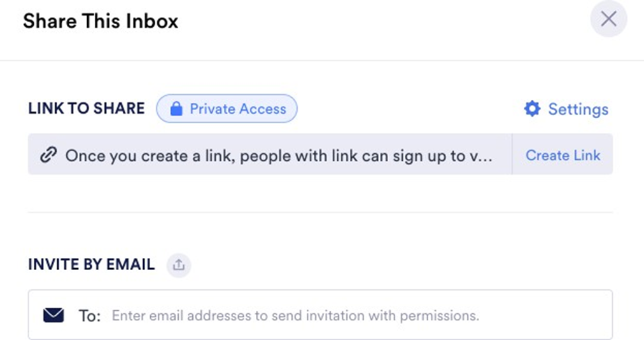This screenshot has height=340, width=644.
Task: Close the Share This Inbox dialog
Action: point(608,19)
